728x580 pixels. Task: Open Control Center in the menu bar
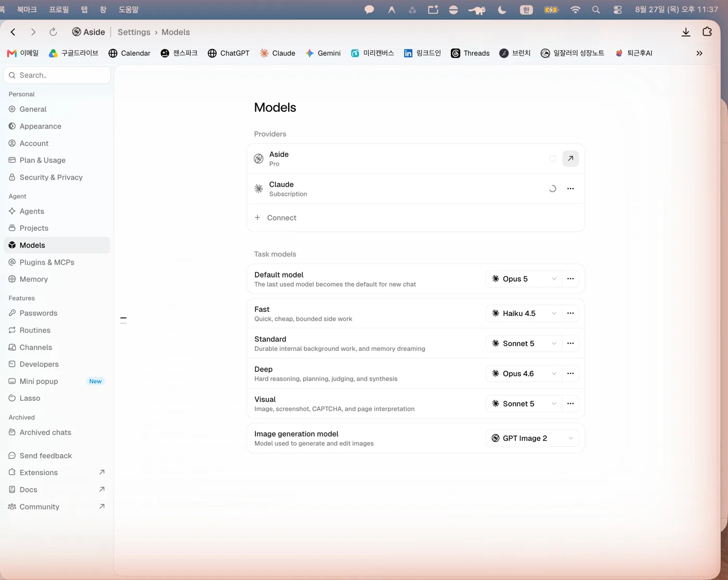click(x=618, y=9)
